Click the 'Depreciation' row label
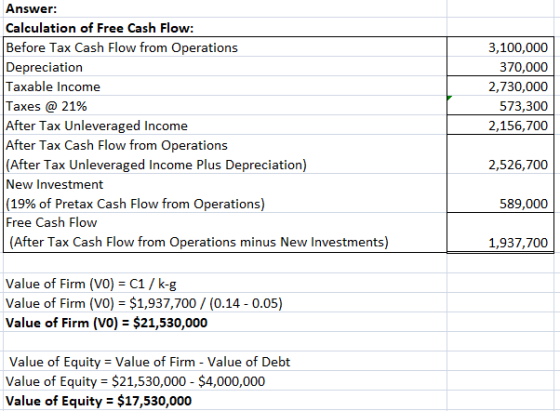Image resolution: width=560 pixels, height=411 pixels. [44, 67]
